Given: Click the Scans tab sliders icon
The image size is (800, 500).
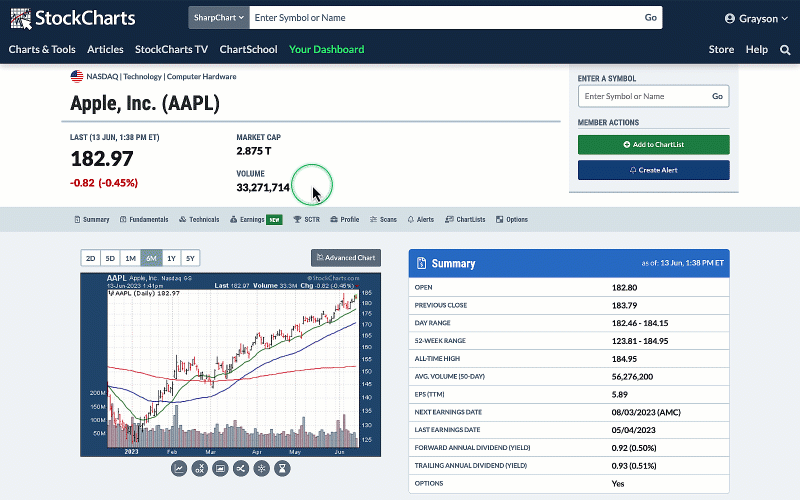Looking at the screenshot, I should tap(373, 219).
